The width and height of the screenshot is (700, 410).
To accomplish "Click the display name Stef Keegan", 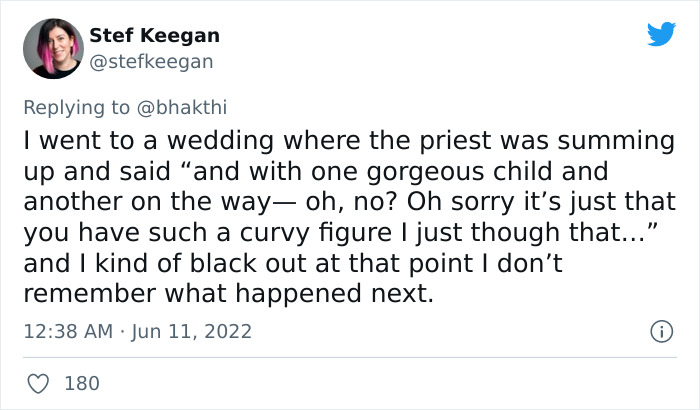I will (x=154, y=35).
